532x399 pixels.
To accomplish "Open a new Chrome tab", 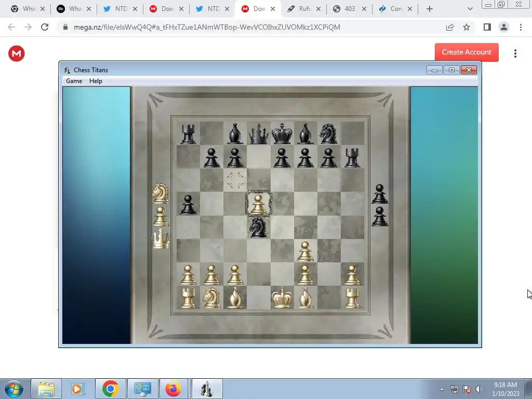I will 430,9.
